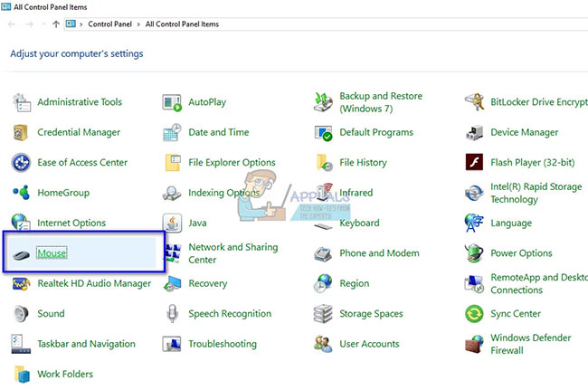Click the Language link
The width and height of the screenshot is (588, 390).
511,224
